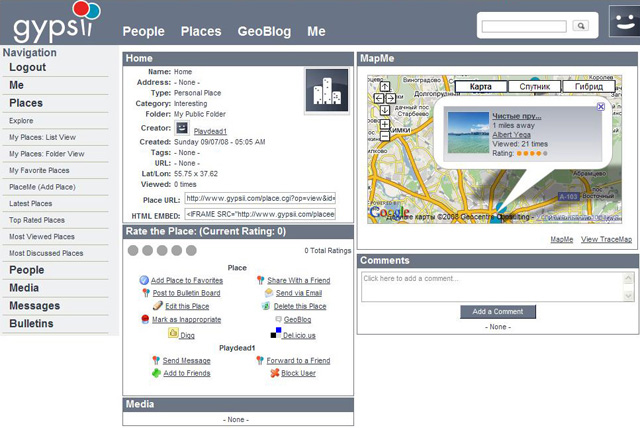The width and height of the screenshot is (640, 428).
Task: Expand the Messages navigation section
Action: pos(35,306)
